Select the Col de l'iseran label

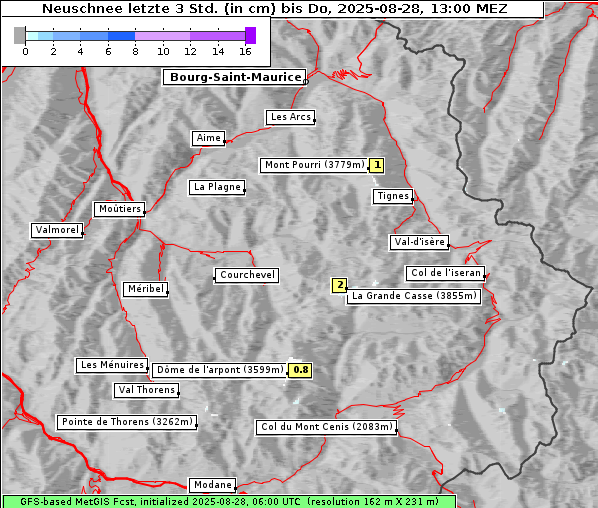point(445,273)
